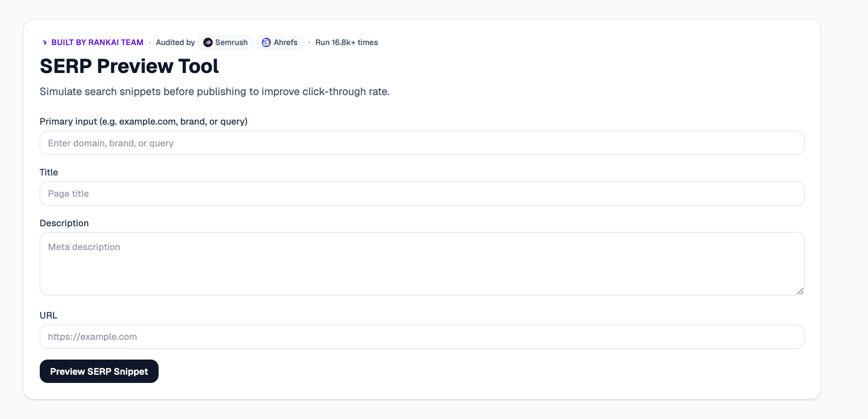Click the 'Run 16.8k+ times' text
The image size is (868, 419).
(347, 43)
